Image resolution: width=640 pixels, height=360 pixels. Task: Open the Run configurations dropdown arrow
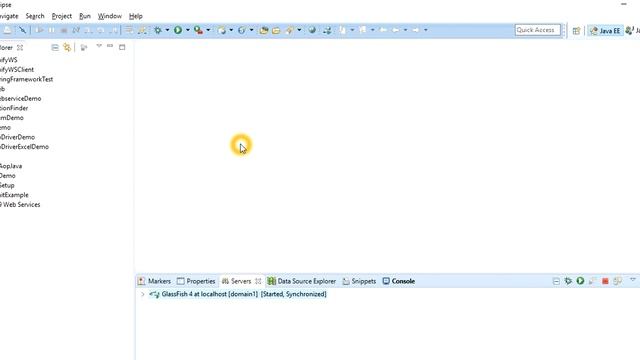(188, 30)
